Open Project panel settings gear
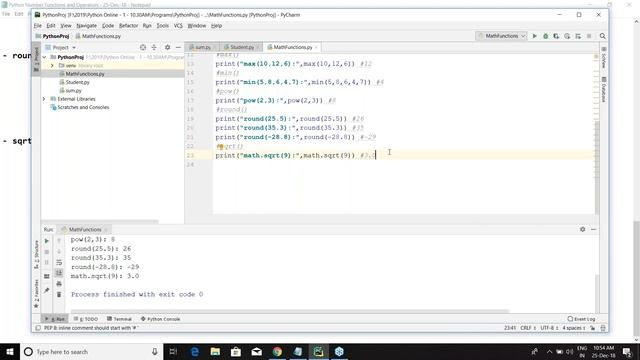 click(167, 47)
